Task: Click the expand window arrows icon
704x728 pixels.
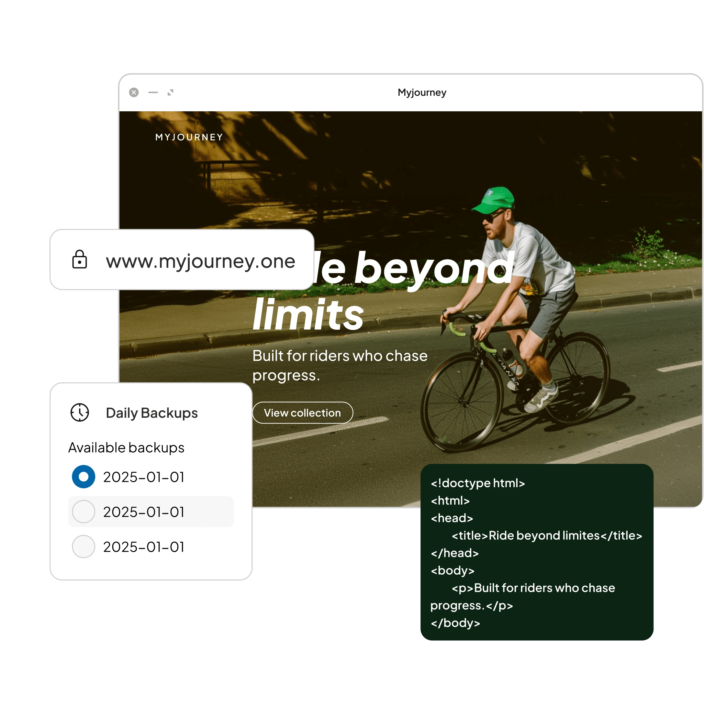Action: (171, 93)
